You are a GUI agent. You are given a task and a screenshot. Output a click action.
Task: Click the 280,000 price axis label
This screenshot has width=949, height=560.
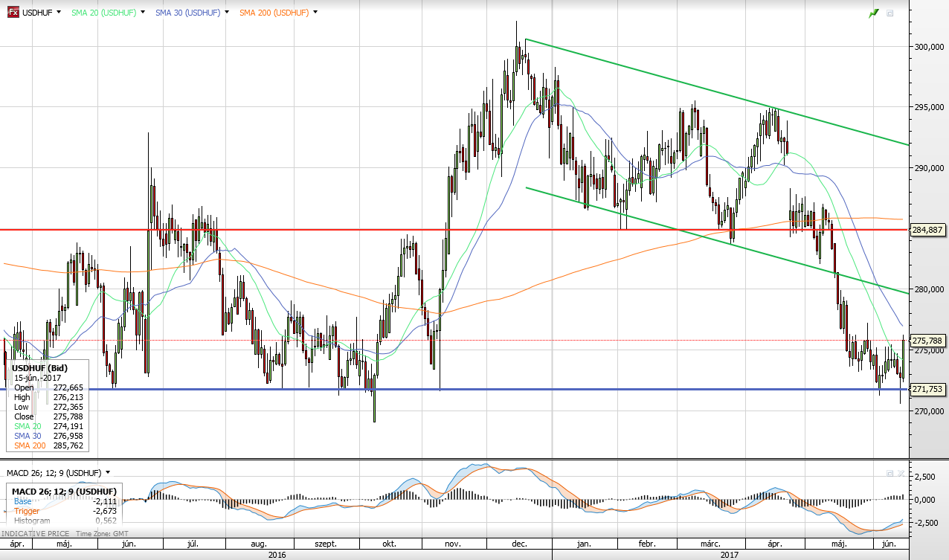pos(930,289)
